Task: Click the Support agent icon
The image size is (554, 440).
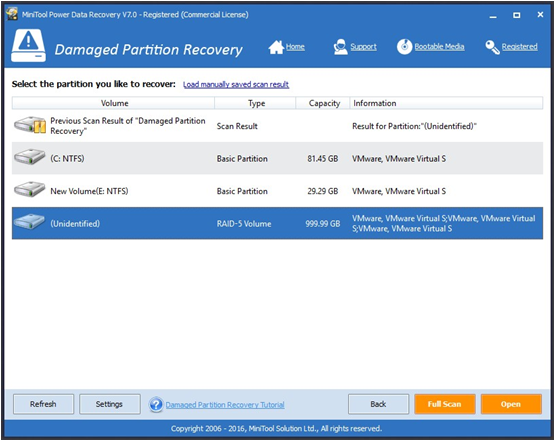Action: 340,47
